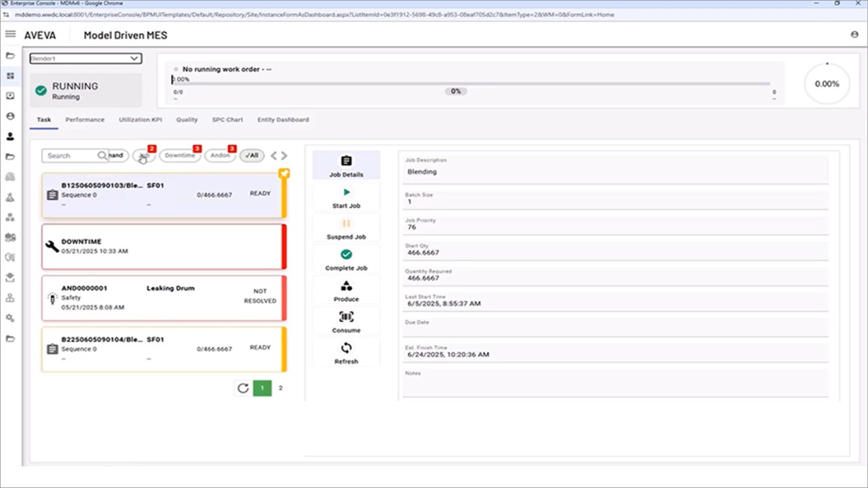The image size is (868, 488).
Task: Select the Job Details button
Action: coord(347,166)
